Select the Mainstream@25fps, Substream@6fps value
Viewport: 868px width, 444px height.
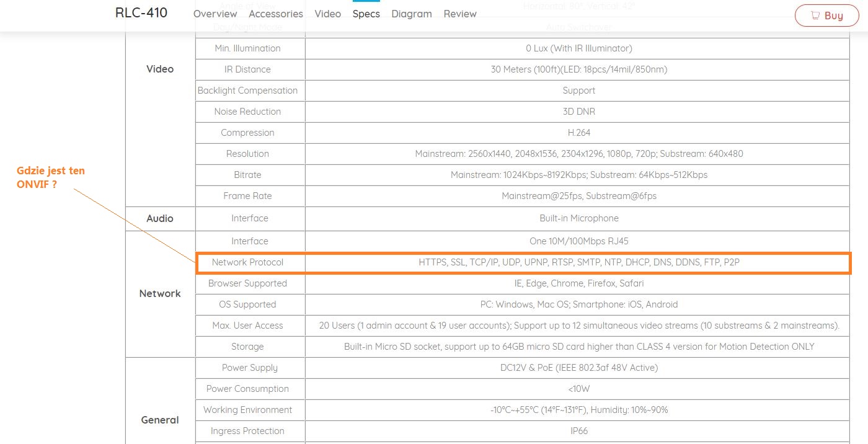click(x=579, y=196)
